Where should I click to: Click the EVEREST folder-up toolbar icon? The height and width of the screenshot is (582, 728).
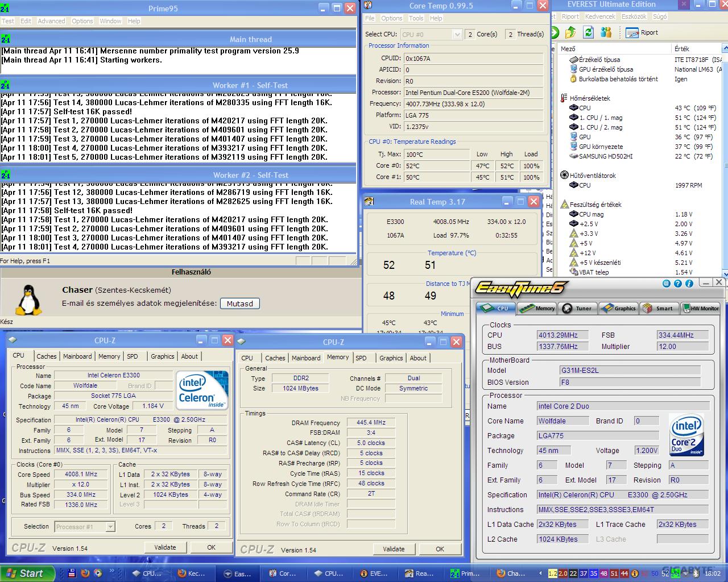coord(570,32)
